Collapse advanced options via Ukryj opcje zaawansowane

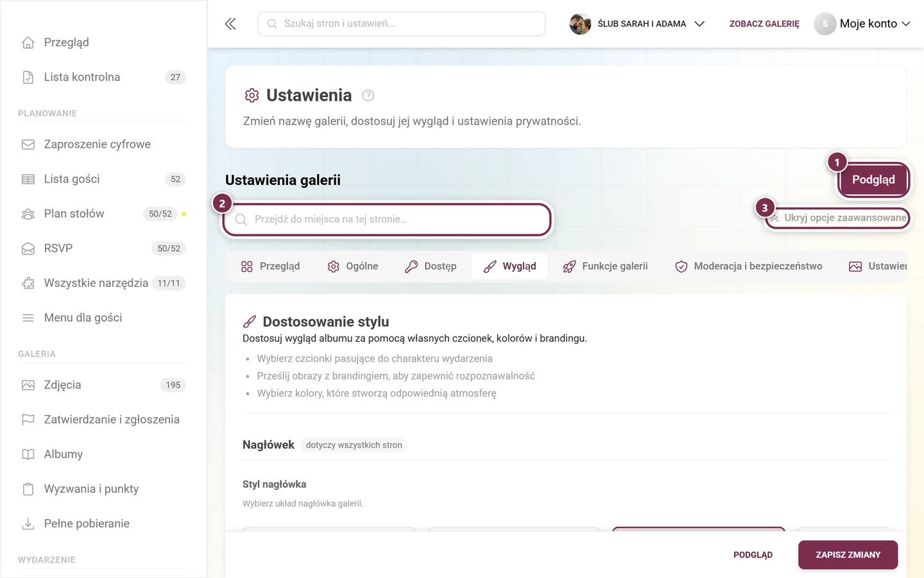pos(838,218)
